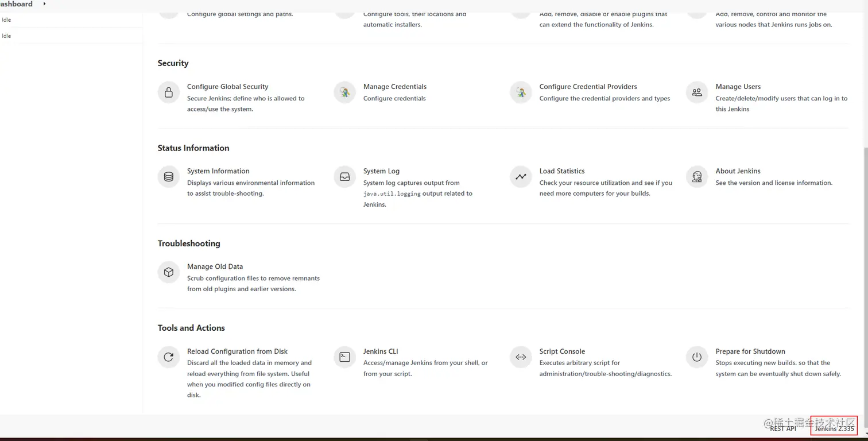This screenshot has height=441, width=868.
Task: Click the Prepare for Shutdown power icon
Action: click(697, 357)
